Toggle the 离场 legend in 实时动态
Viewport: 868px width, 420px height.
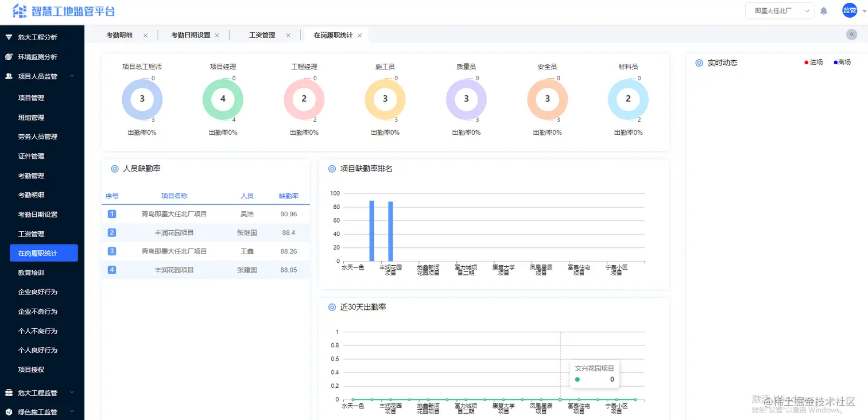click(x=840, y=63)
